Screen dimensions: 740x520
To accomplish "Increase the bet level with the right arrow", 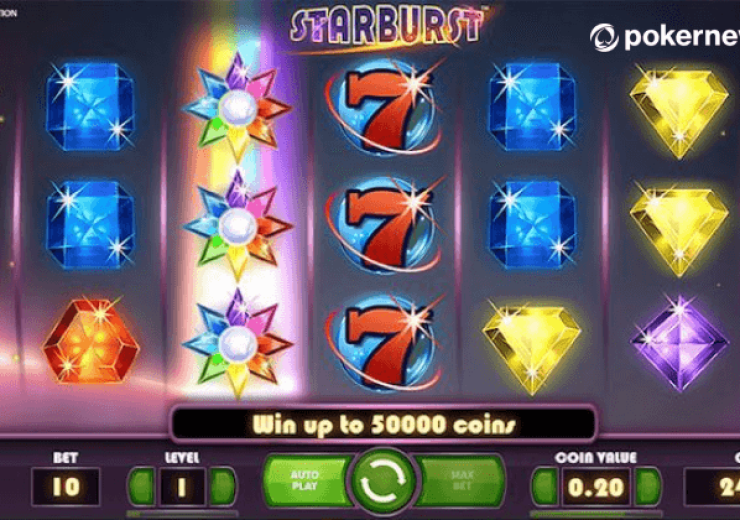I will (x=222, y=486).
